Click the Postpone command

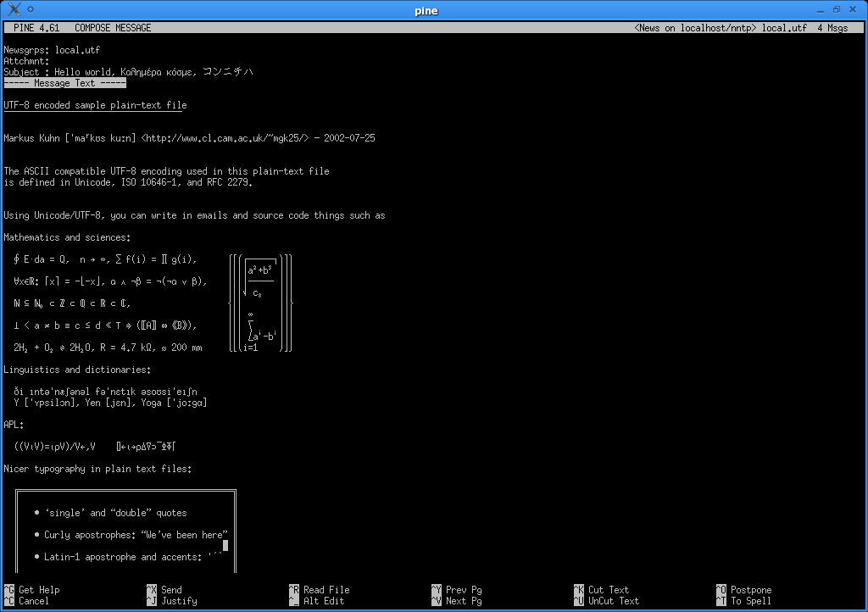point(744,590)
